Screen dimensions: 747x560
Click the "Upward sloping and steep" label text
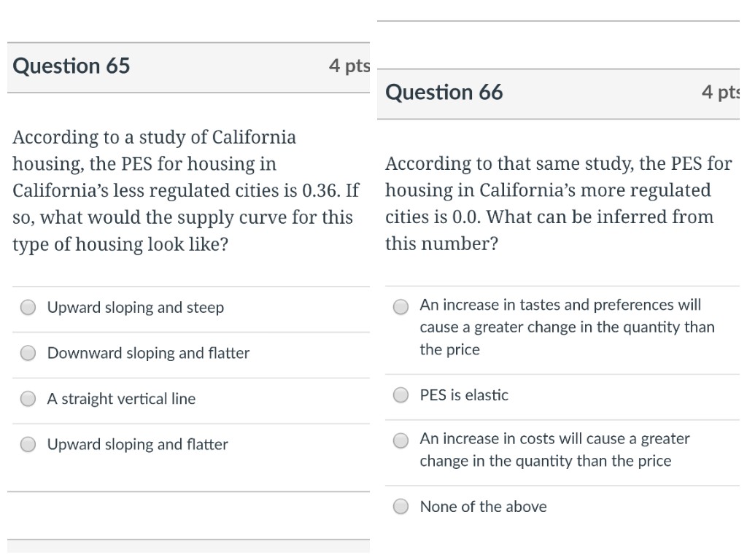pyautogui.click(x=135, y=308)
